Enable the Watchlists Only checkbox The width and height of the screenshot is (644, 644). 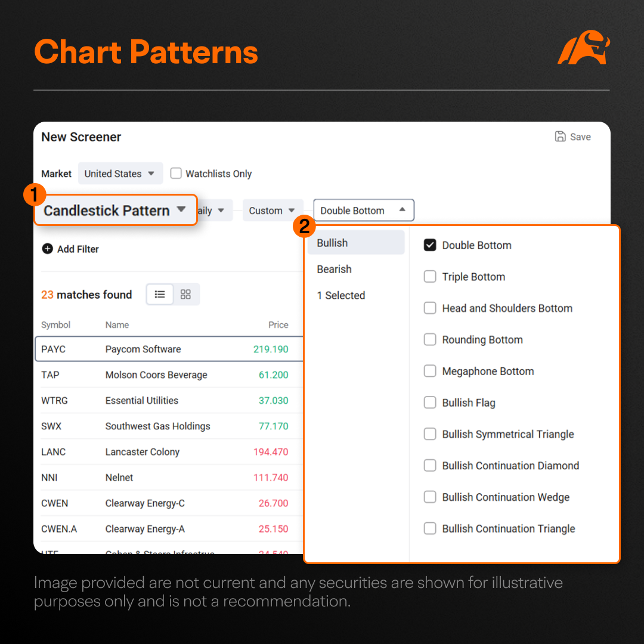(176, 174)
